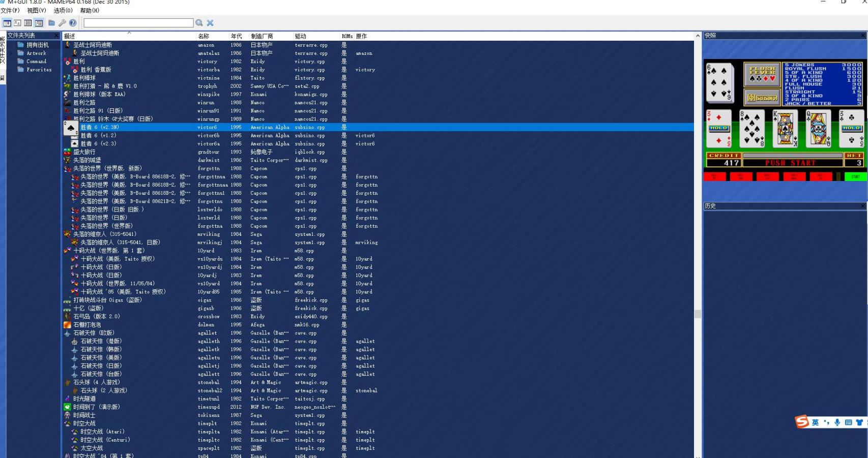
Task: Close the 快照 snapshot panel
Action: coord(863,36)
